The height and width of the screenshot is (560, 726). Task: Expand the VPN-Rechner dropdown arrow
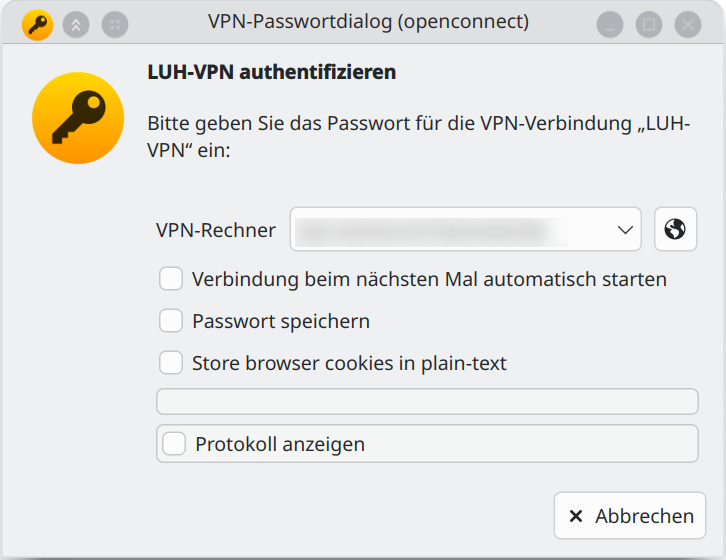point(626,230)
